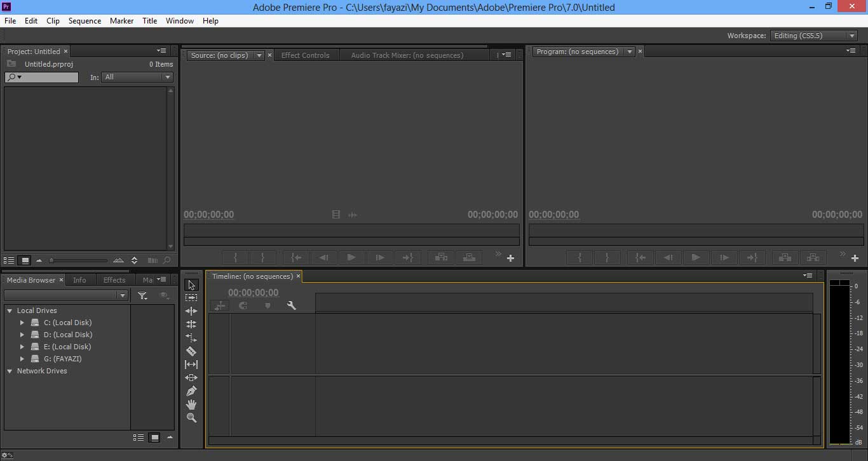This screenshot has height=461, width=868.
Task: Click Insert button in Source monitor
Action: [442, 257]
